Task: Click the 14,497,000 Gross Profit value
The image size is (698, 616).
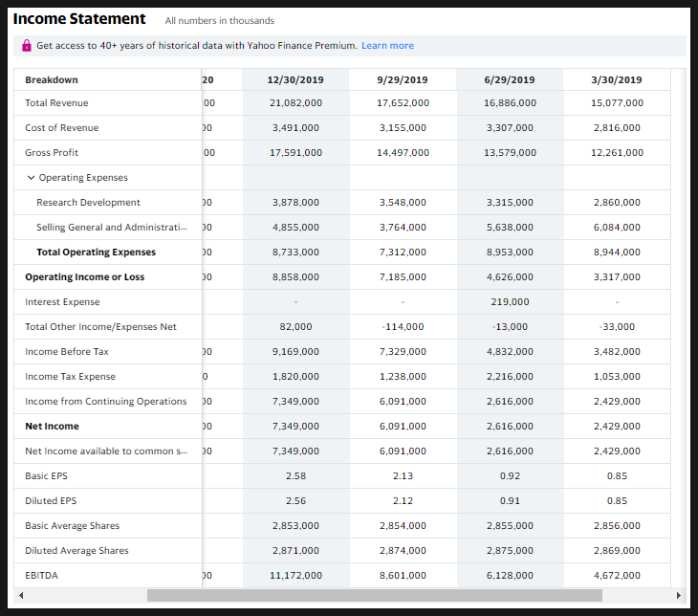Action: click(x=403, y=153)
